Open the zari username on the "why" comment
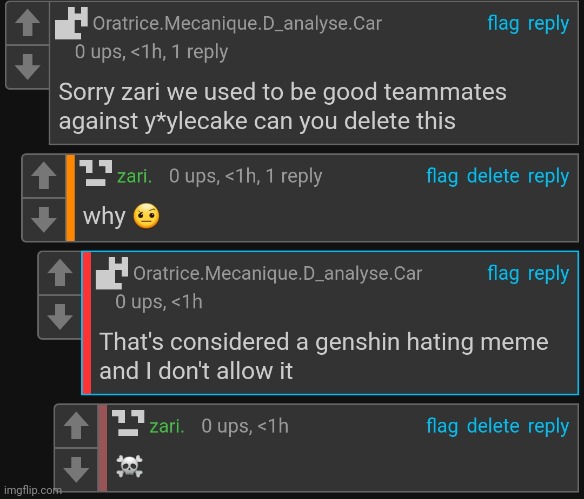Screen dimensions: 584x499 coord(134,176)
